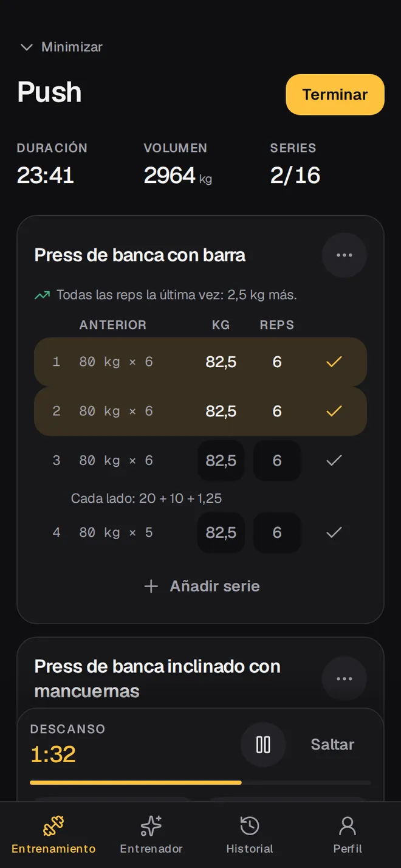Click the Terminar button
The width and height of the screenshot is (401, 868).
click(x=335, y=95)
